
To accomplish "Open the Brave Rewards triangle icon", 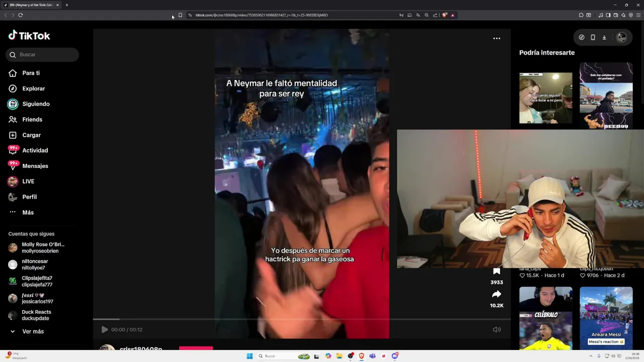I will [x=452, y=15].
